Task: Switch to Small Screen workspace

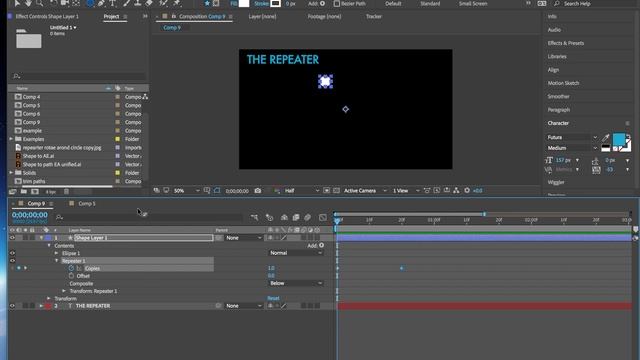Action: [473, 3]
